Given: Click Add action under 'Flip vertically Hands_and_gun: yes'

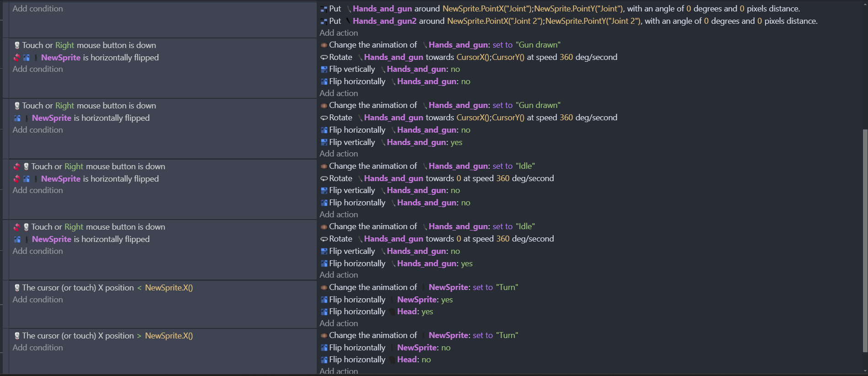Looking at the screenshot, I should pos(339,154).
